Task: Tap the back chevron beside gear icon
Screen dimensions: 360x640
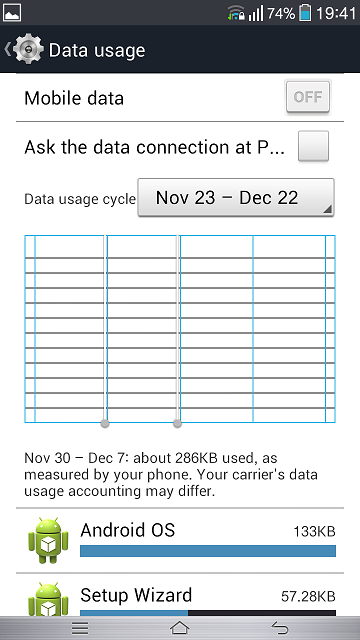Action: point(7,49)
